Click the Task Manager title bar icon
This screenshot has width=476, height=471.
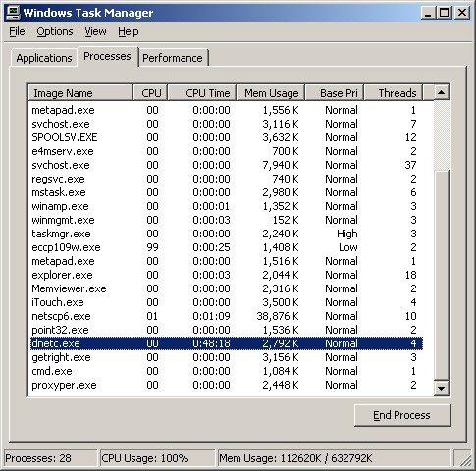pos(13,13)
